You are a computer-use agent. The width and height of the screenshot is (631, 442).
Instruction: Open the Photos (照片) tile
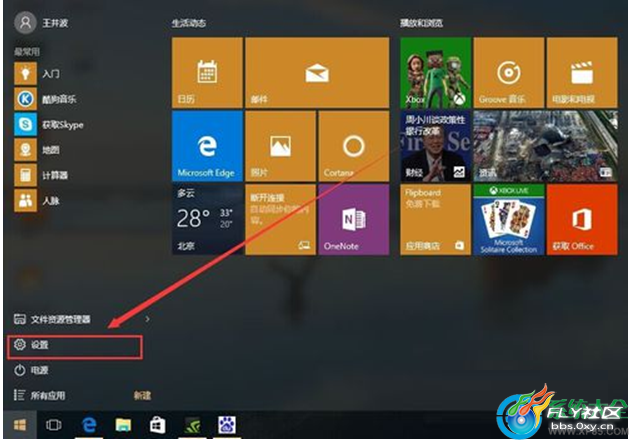coord(280,146)
